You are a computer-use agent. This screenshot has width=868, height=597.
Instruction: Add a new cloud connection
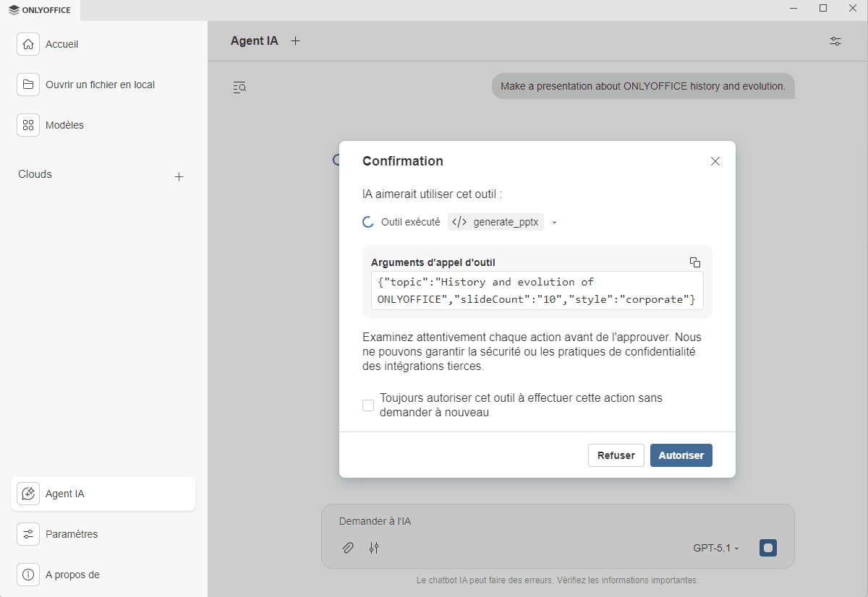pyautogui.click(x=179, y=176)
